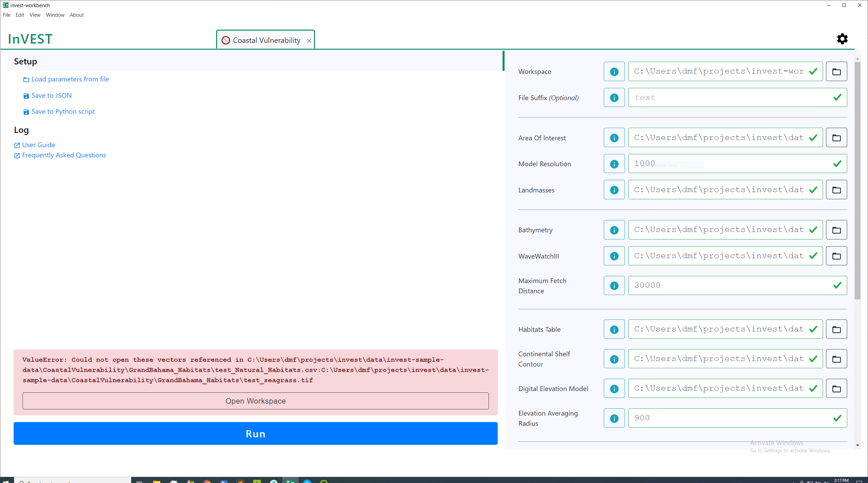Screen dimensions: 868x483
Task: Open the Frequently Asked Questions link
Action: (64, 155)
